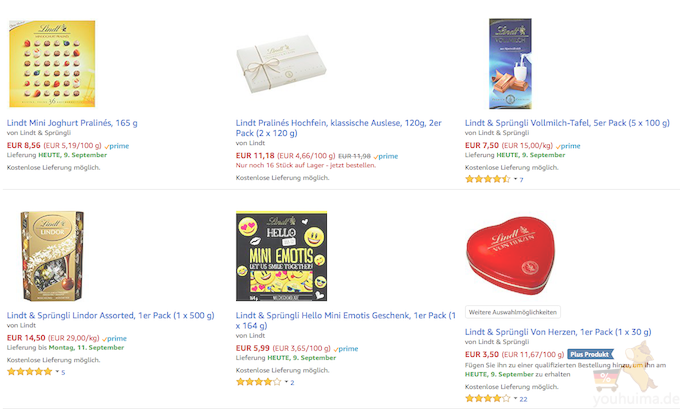Open the Lindt Mini Joghurt Pralinés product image
Viewport: 680px width, 409px height.
click(x=52, y=63)
